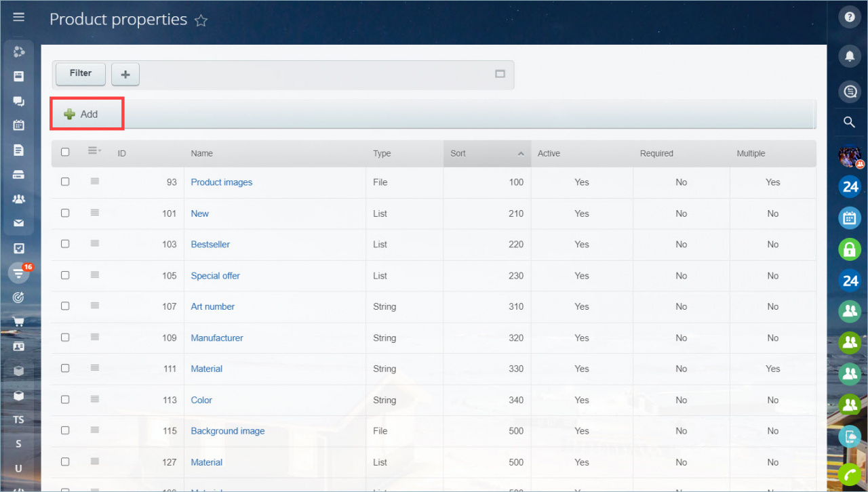868x492 pixels.
Task: Open the contact card icon in left sidebar
Action: click(x=19, y=346)
